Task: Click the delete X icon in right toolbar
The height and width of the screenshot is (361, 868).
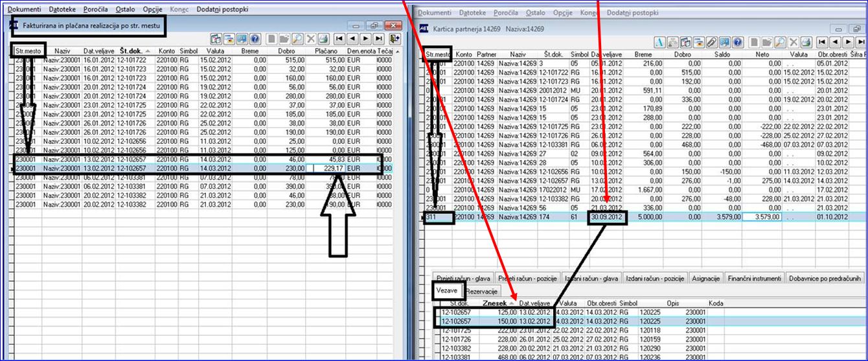Action: [793, 42]
